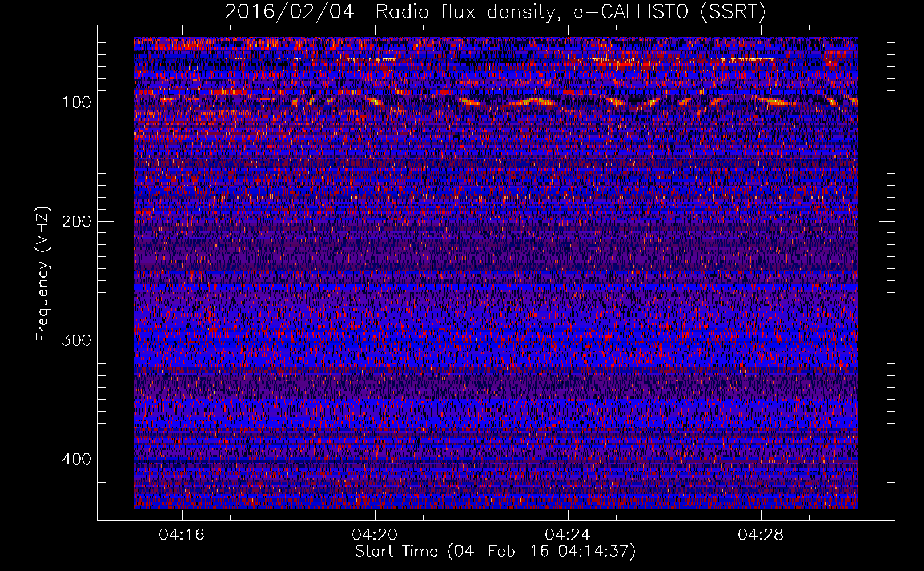Click the 300 frequency tick label
The height and width of the screenshot is (571, 924).
(x=77, y=340)
